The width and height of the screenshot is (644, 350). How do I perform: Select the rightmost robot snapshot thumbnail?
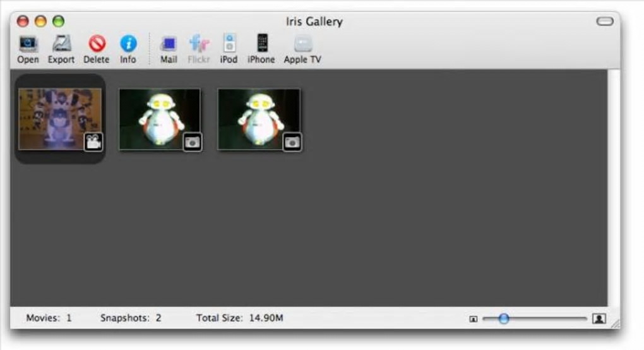click(x=259, y=119)
